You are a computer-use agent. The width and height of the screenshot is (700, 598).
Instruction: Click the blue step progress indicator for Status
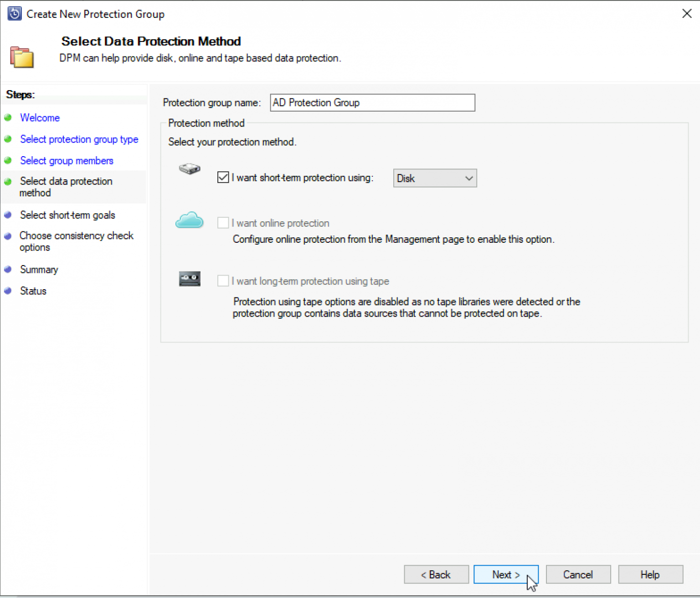[8, 291]
